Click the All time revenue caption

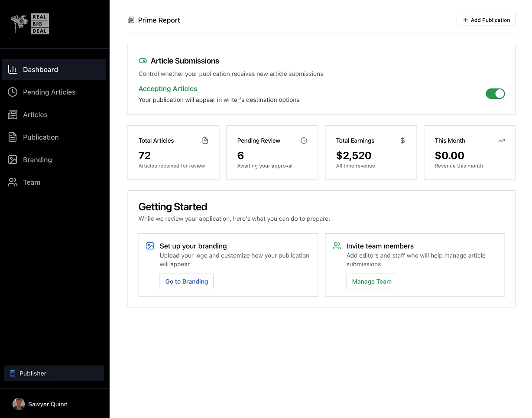(356, 166)
